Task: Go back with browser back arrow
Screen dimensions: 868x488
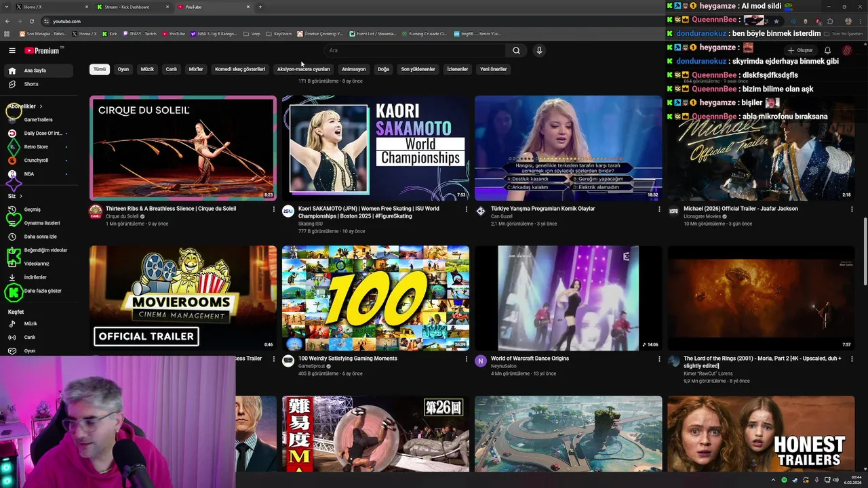Action: click(x=7, y=21)
